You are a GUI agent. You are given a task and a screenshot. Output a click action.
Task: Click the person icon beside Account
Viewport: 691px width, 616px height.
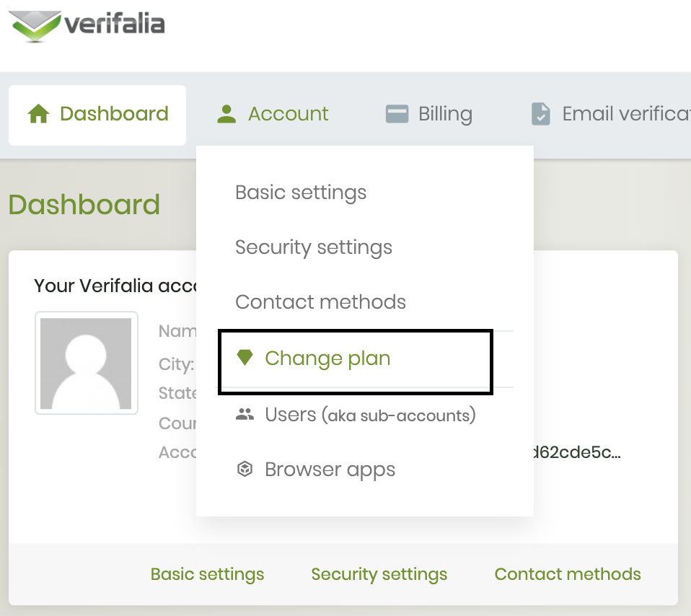point(226,114)
